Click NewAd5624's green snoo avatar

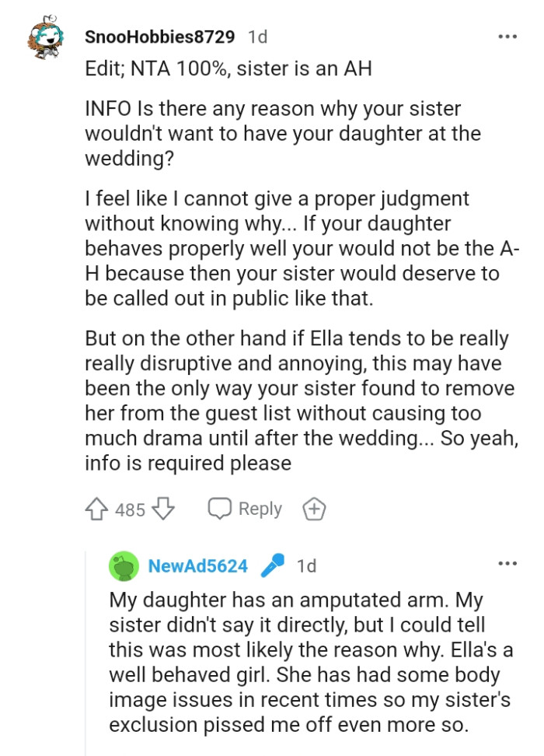pos(124,567)
